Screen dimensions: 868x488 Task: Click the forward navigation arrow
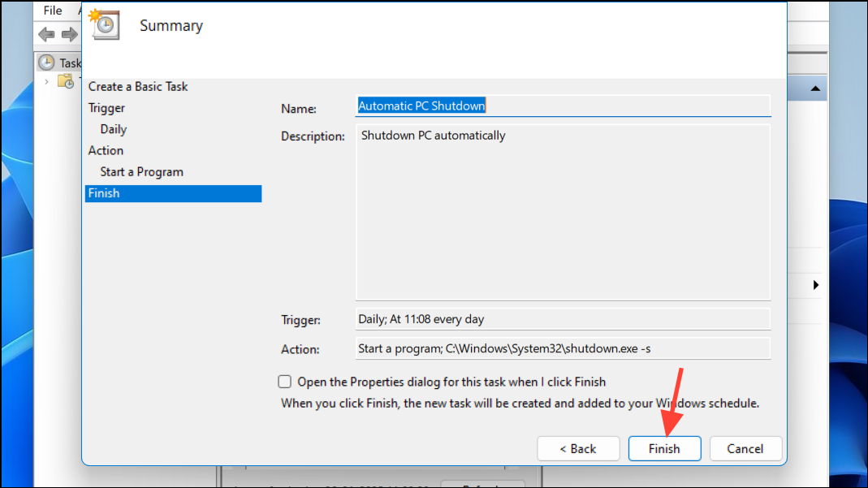pyautogui.click(x=69, y=34)
